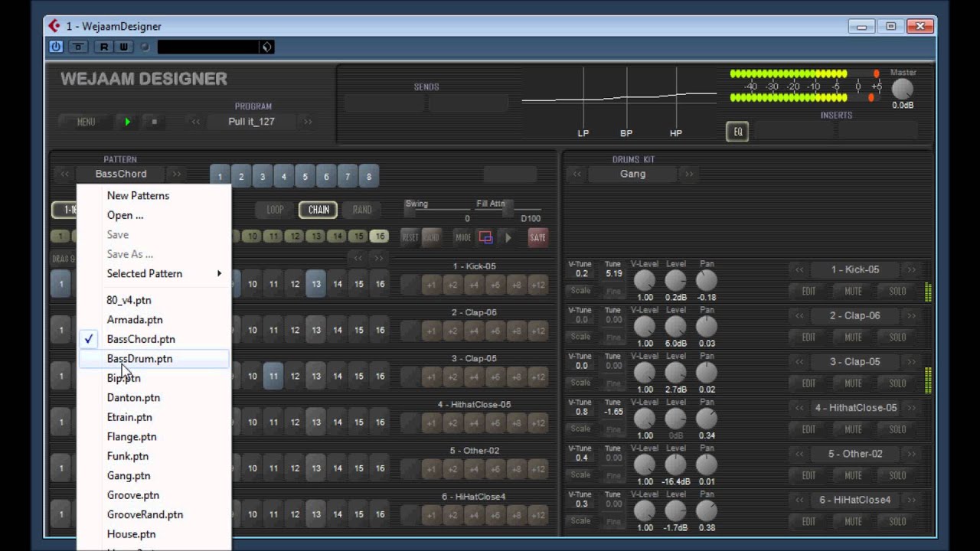Viewport: 980px width, 551px height.
Task: Open the first Sends slot
Action: (x=384, y=103)
